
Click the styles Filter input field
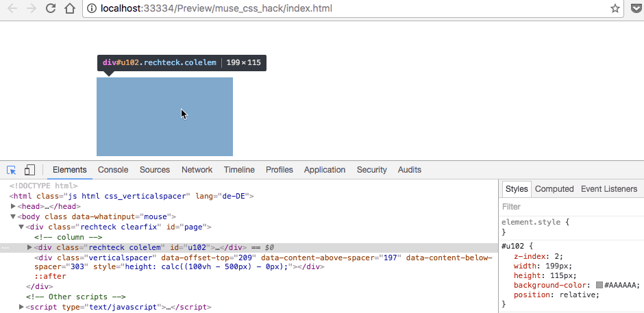click(x=571, y=207)
